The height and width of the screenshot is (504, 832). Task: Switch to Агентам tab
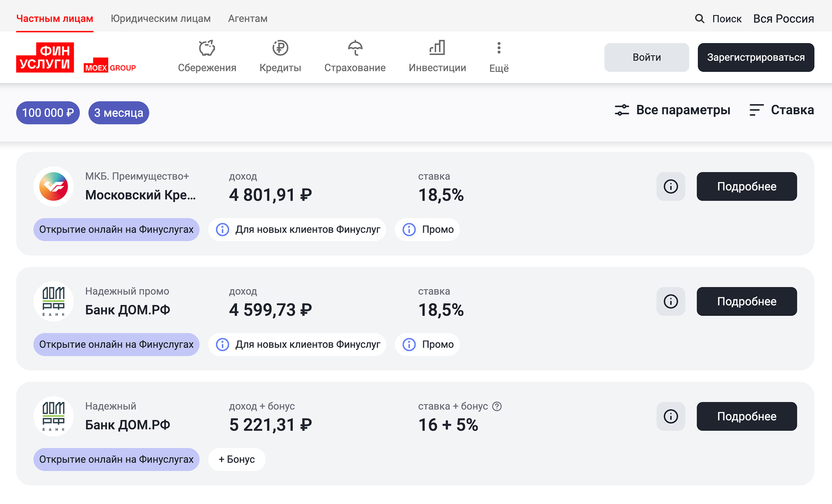tap(248, 19)
